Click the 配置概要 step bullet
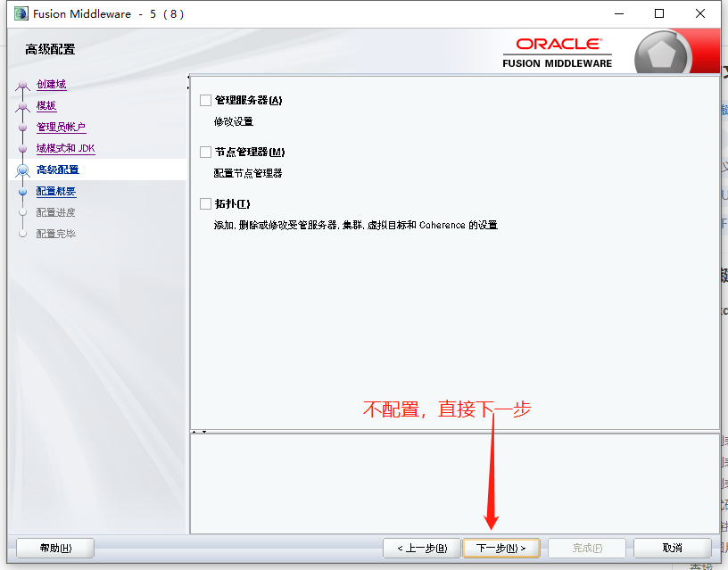Image resolution: width=728 pixels, height=570 pixels. tap(23, 191)
